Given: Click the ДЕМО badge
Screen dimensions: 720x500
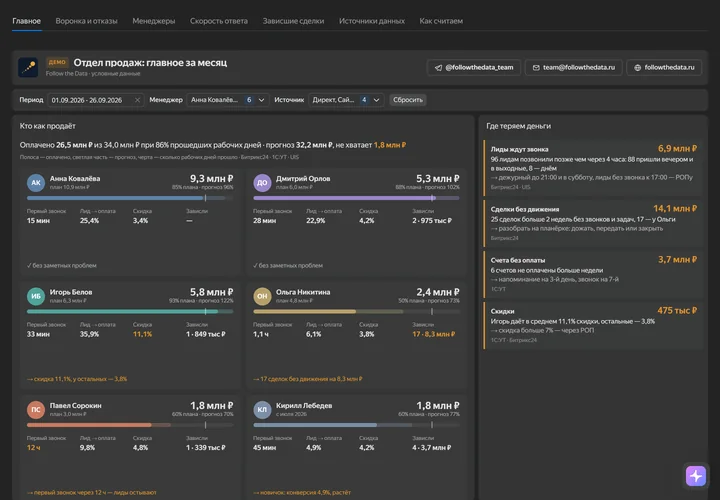Looking at the screenshot, I should tap(57, 62).
